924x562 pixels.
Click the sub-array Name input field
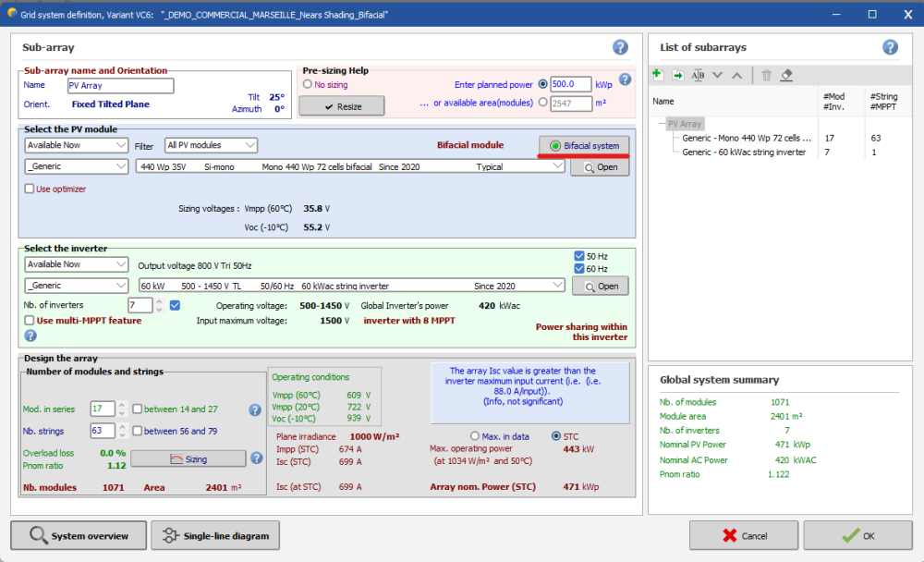point(120,85)
